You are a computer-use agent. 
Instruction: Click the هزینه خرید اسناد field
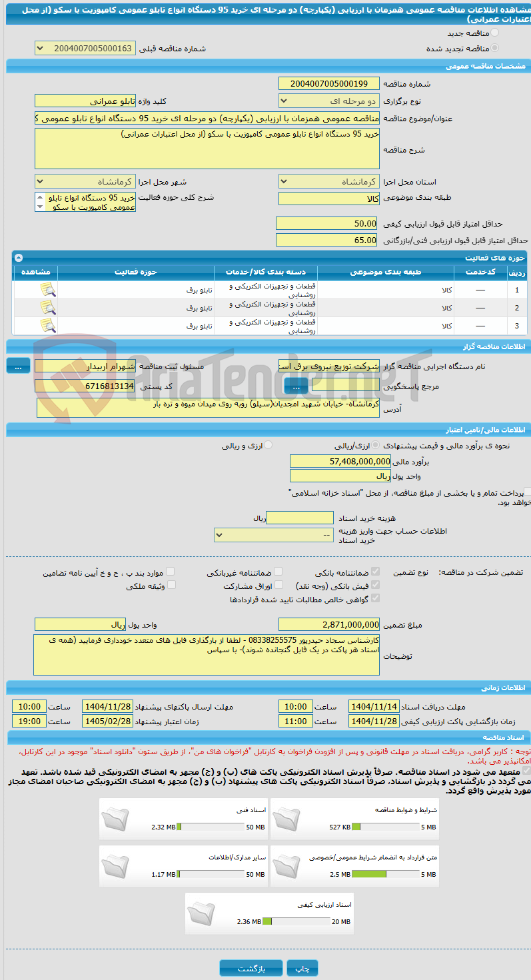[299, 518]
